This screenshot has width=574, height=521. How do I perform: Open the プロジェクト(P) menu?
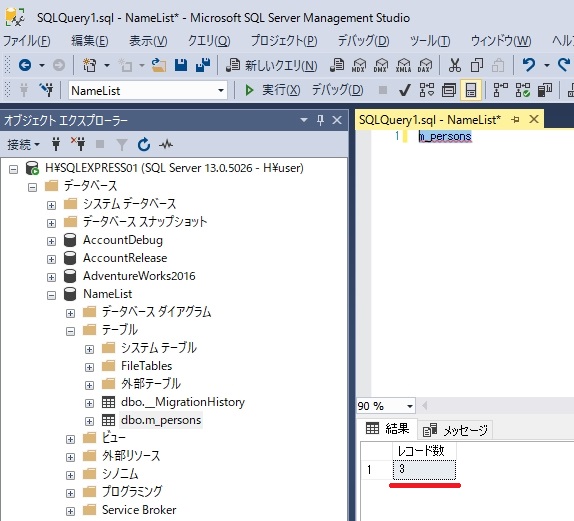(284, 41)
